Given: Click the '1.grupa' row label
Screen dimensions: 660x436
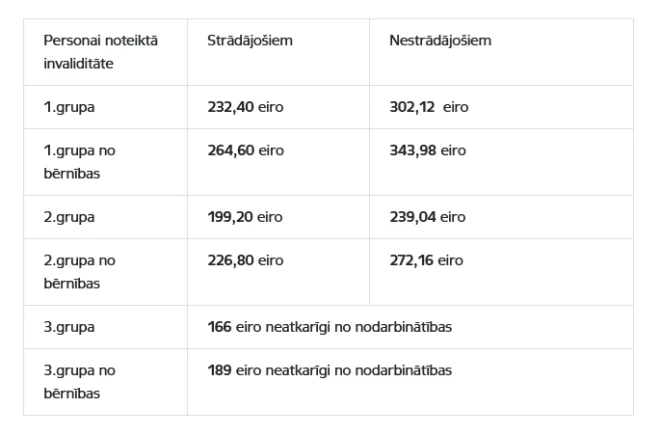Looking at the screenshot, I should [65, 108].
